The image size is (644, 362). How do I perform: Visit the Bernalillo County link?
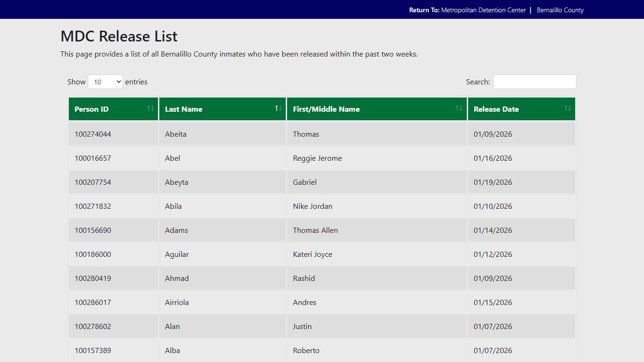[560, 9]
